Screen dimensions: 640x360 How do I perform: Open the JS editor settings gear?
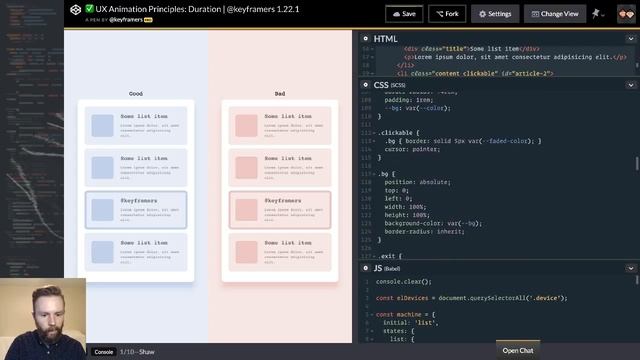pyautogui.click(x=365, y=268)
